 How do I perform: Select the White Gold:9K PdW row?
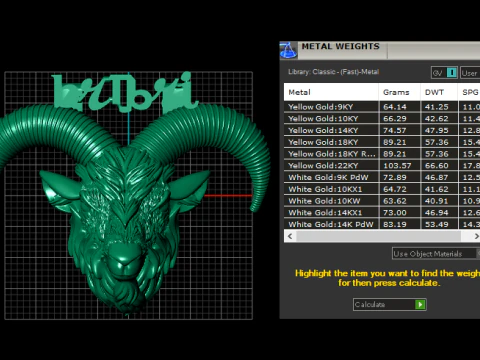[382, 177]
